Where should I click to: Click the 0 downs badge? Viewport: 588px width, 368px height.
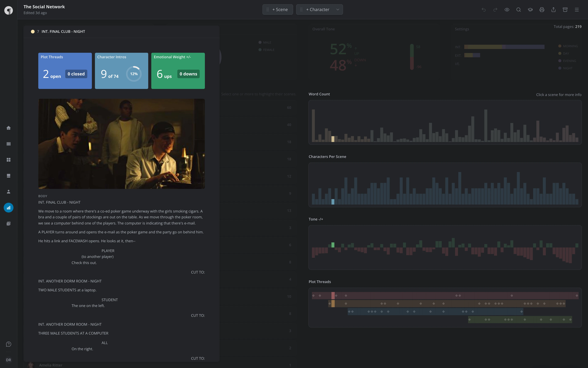pyautogui.click(x=188, y=74)
